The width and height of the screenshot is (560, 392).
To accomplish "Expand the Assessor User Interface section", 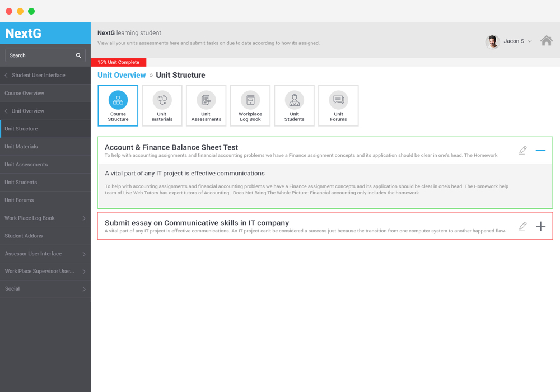I will [x=45, y=253].
